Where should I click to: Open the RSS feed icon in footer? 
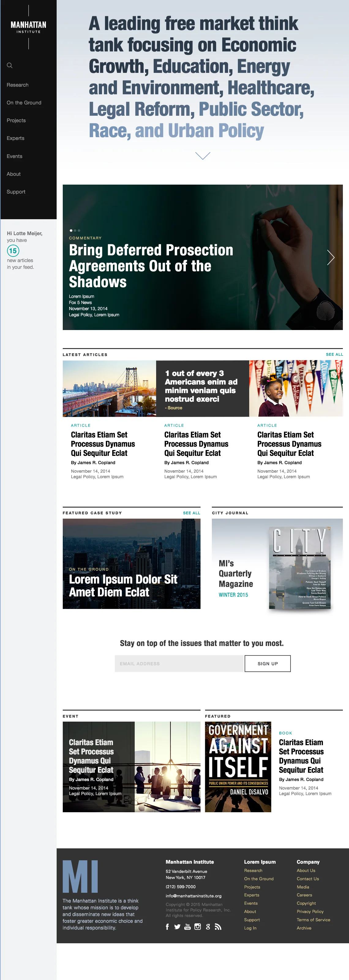pos(218,927)
